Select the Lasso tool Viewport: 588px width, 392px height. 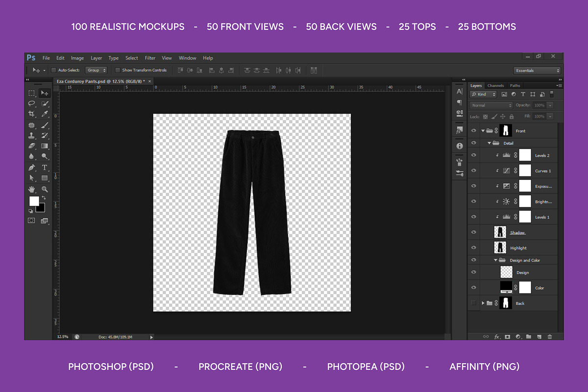tap(31, 103)
